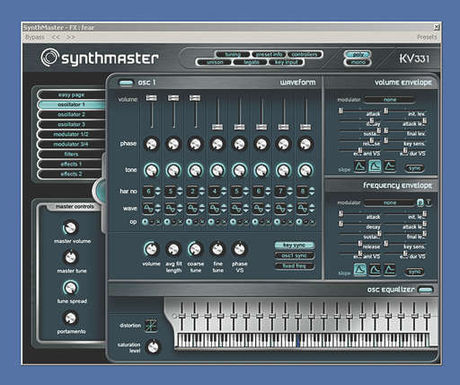Open the volume envelope modulator dropdown
Viewport: 460px width, 385px height.
390,99
